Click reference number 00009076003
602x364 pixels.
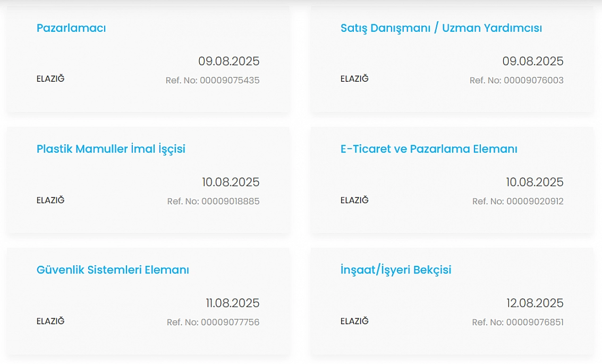pos(516,81)
